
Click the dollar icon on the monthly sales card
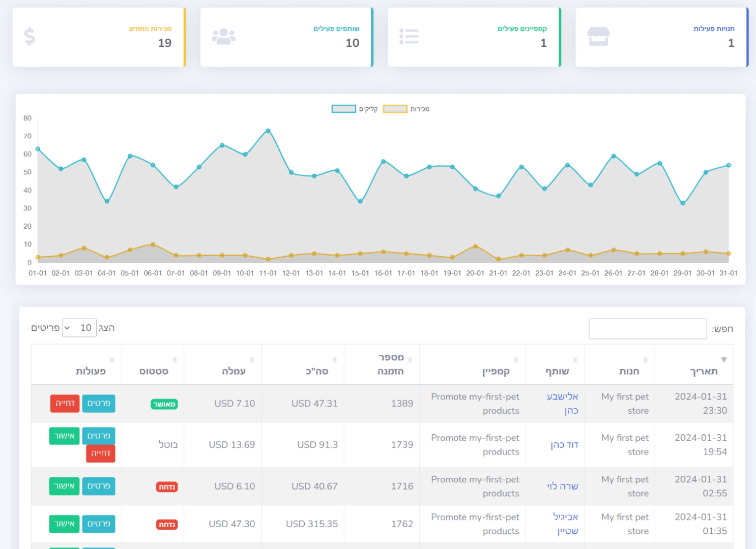coord(29,37)
